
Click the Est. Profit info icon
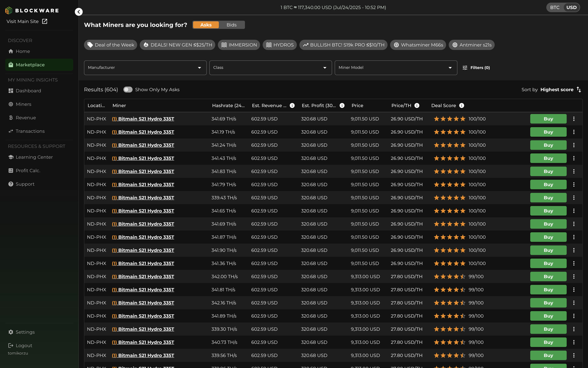click(x=342, y=105)
